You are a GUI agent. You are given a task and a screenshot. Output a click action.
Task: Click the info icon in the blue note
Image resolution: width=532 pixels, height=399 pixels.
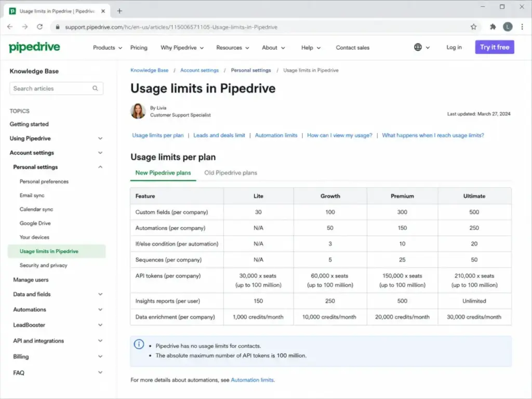click(139, 344)
